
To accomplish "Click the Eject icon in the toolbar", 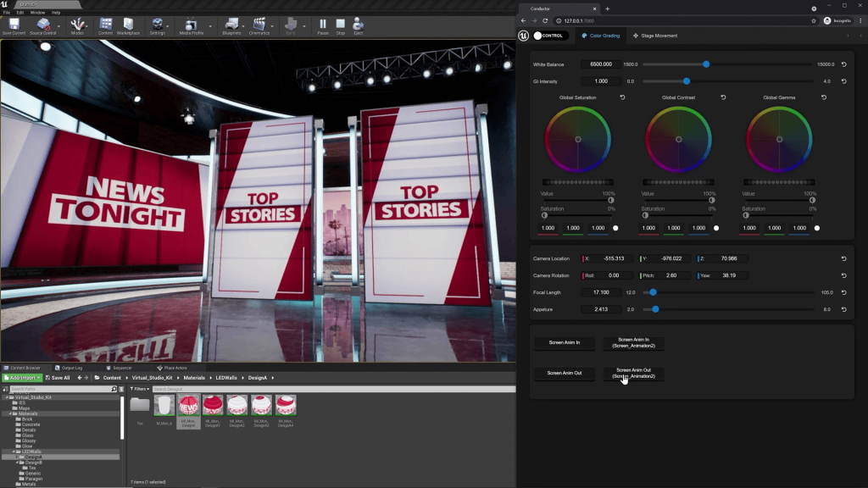I will (358, 25).
